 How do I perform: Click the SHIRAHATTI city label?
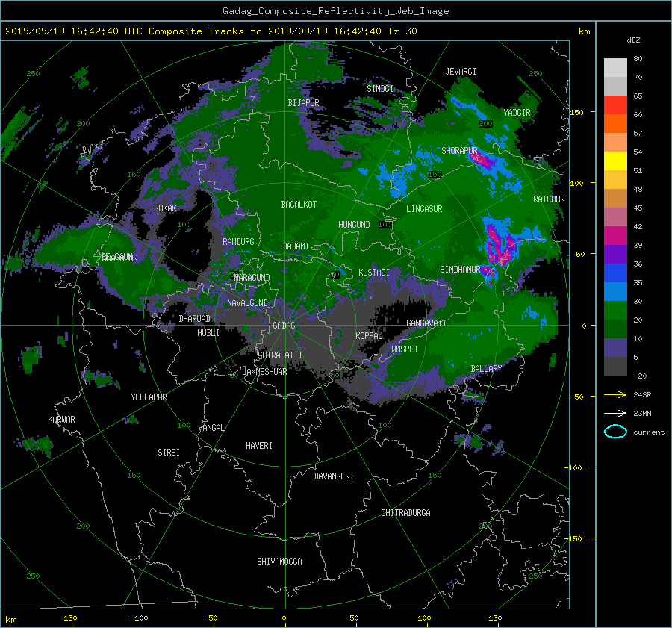click(280, 355)
